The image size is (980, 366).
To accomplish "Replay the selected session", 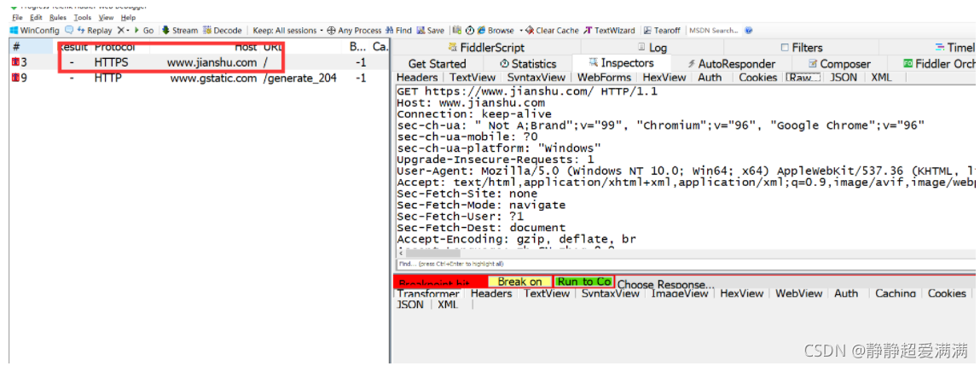I will [x=95, y=30].
